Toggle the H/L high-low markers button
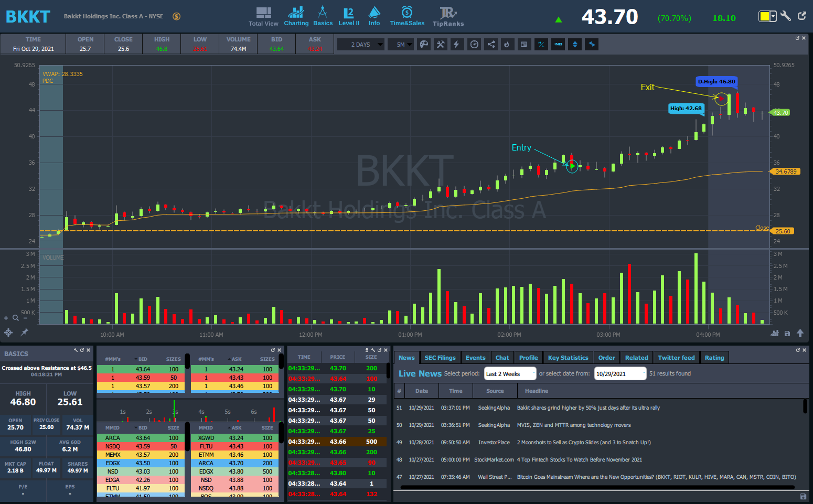 click(541, 45)
